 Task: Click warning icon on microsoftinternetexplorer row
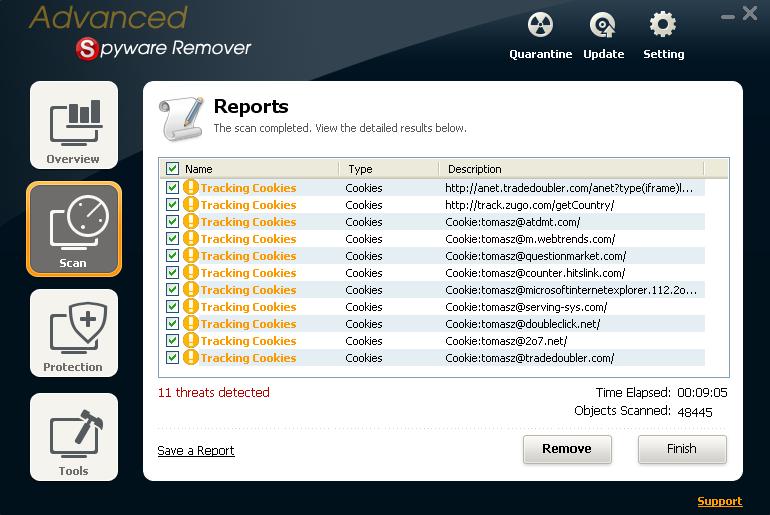(191, 290)
